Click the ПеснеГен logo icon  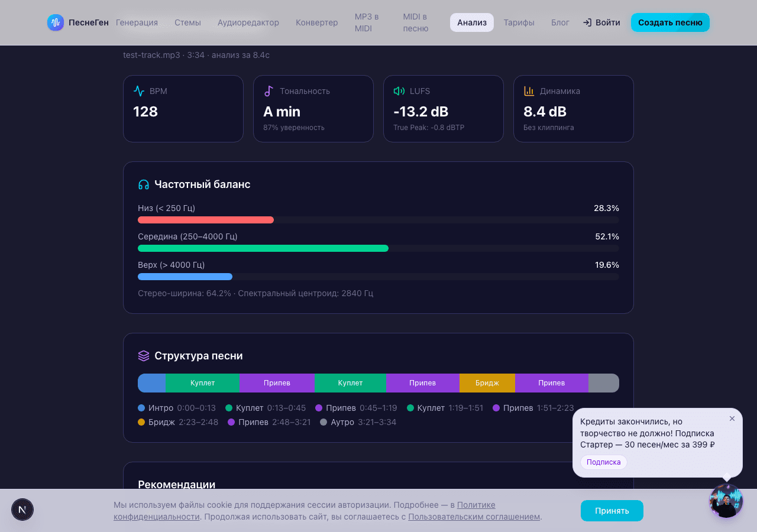pos(56,22)
